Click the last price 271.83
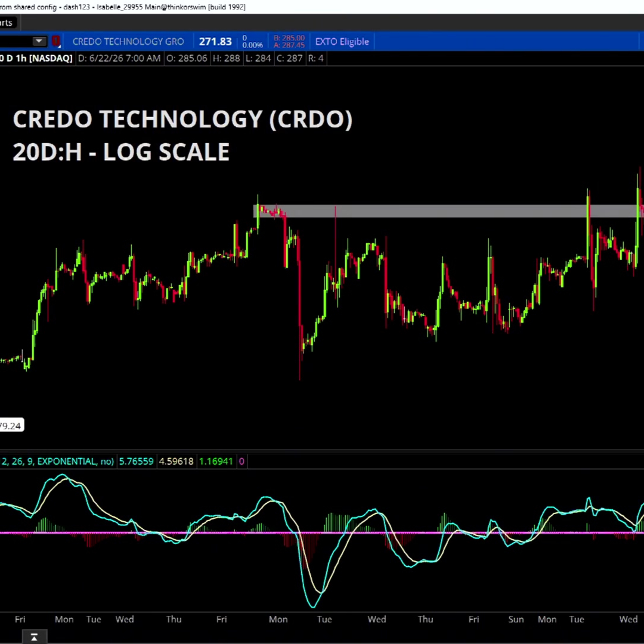Viewport: 644px width, 644px height. [x=215, y=42]
